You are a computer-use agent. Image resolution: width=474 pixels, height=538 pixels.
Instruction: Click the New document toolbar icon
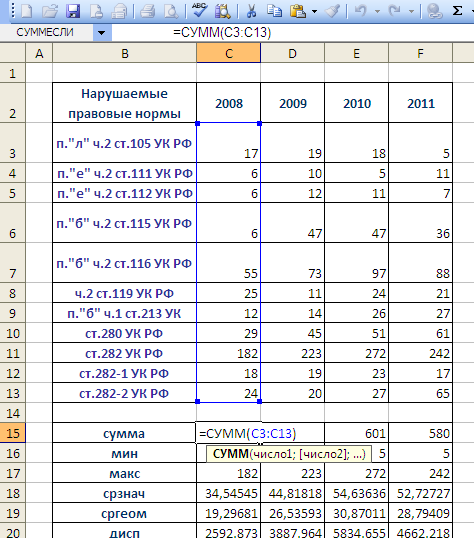point(26,11)
